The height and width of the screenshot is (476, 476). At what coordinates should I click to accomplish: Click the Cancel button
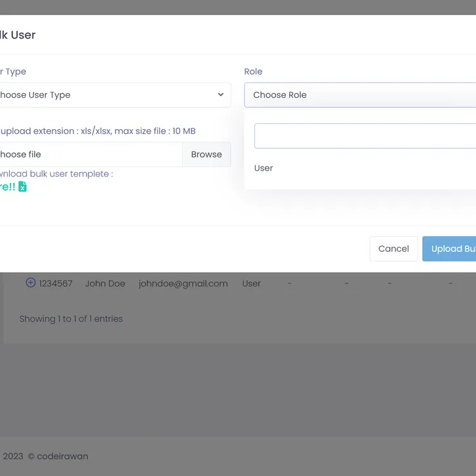click(393, 249)
